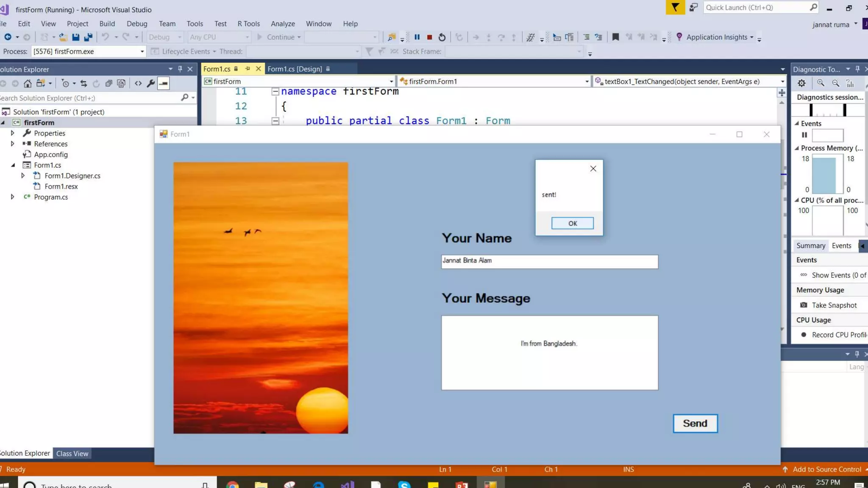
Task: Click the Save All toolbar icon
Action: click(x=88, y=37)
